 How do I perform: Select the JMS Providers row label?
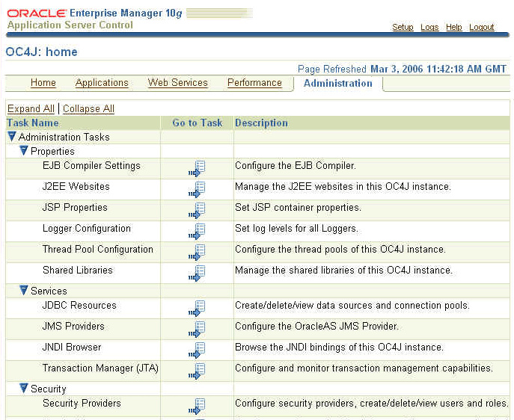73,327
